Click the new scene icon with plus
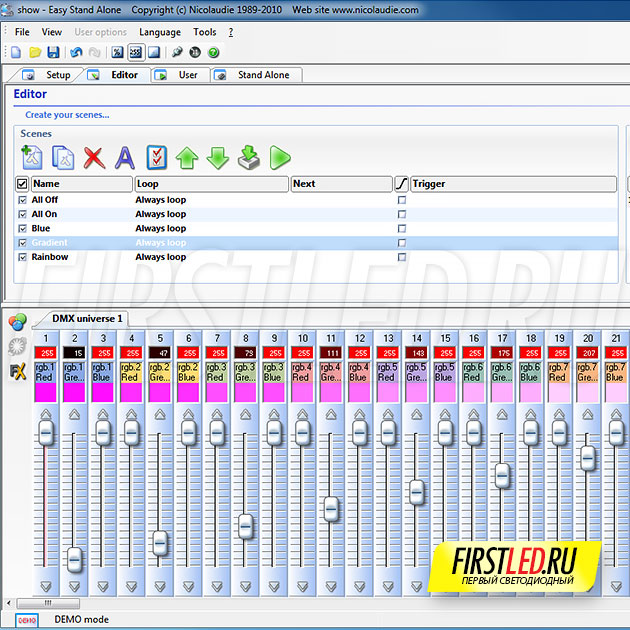 click(32, 157)
